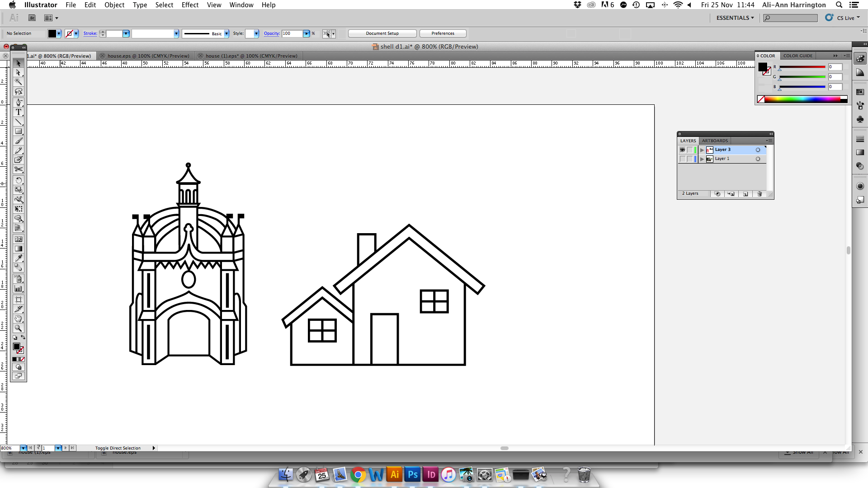868x488 pixels.
Task: Switch to the ARTBOARDS panel tab
Action: (715, 141)
